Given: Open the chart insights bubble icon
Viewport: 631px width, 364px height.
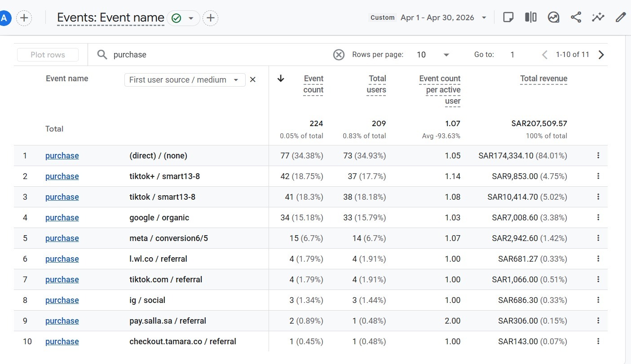Looking at the screenshot, I should 553,18.
